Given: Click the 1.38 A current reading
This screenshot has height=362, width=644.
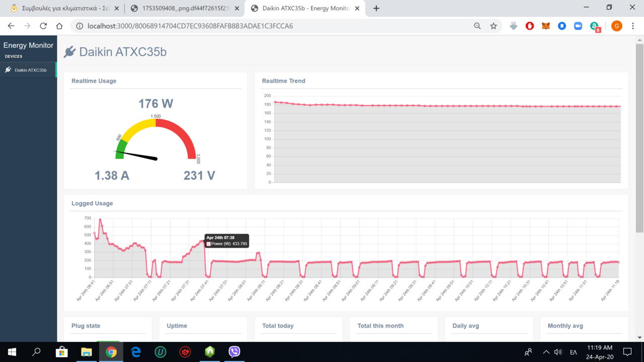Looking at the screenshot, I should pos(112,175).
